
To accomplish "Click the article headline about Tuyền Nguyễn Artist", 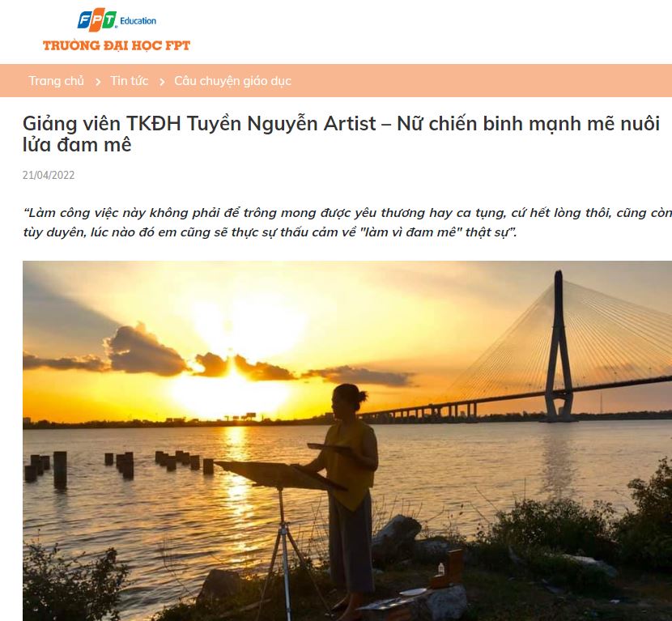I will (341, 134).
